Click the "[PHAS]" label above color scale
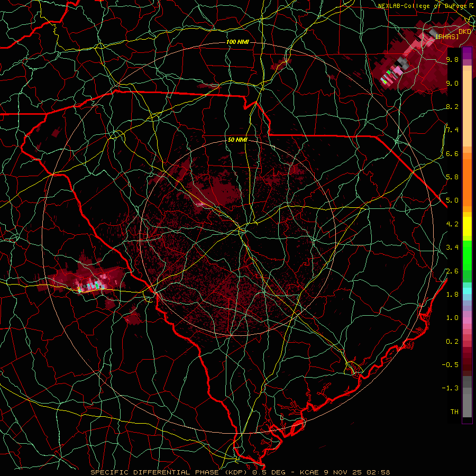The image size is (476, 476). tap(447, 37)
